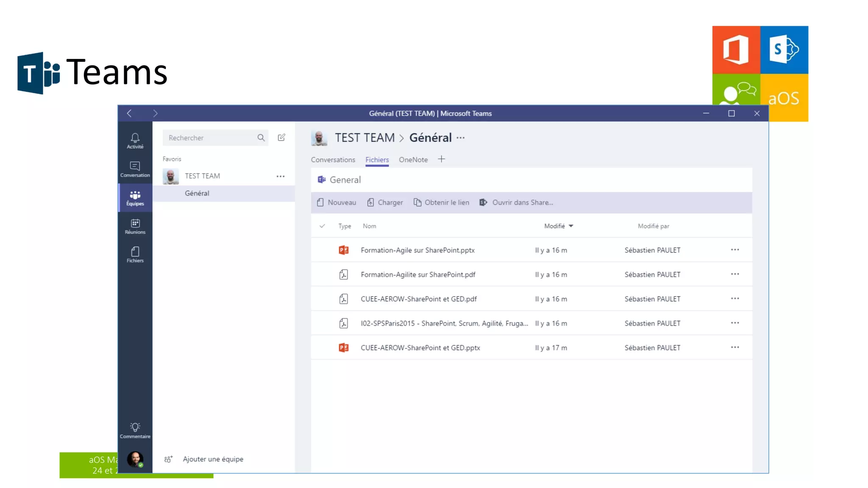Toggle the select-all files checkmark

click(322, 226)
